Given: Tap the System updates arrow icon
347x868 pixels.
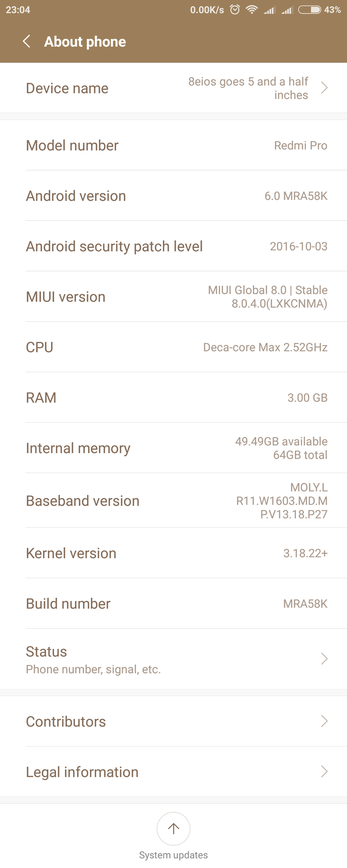Looking at the screenshot, I should pos(173,828).
